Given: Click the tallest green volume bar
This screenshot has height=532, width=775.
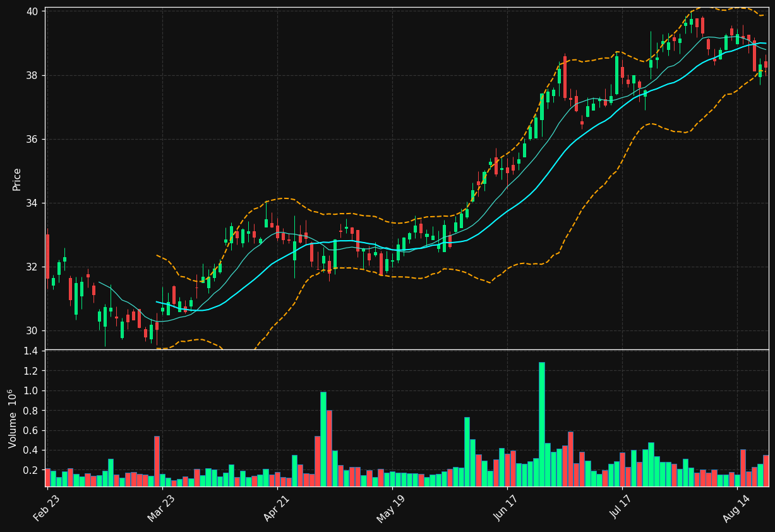Looking at the screenshot, I should [541, 424].
